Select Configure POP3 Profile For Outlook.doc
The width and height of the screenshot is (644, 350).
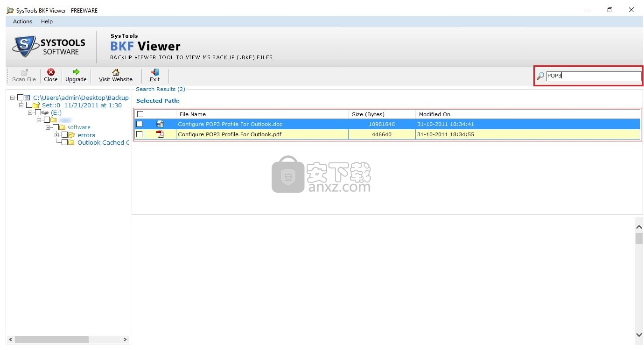pyautogui.click(x=230, y=124)
